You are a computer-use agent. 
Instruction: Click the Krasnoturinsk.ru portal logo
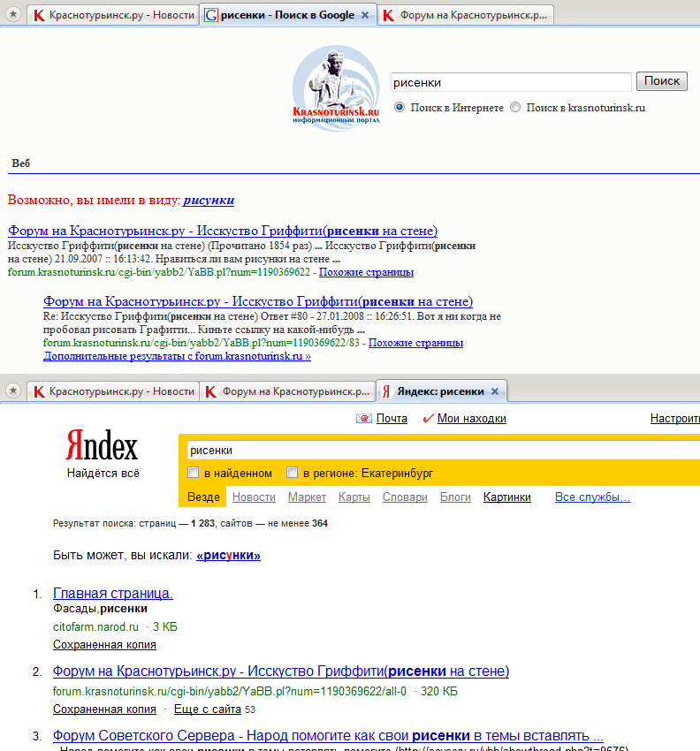pyautogui.click(x=336, y=87)
